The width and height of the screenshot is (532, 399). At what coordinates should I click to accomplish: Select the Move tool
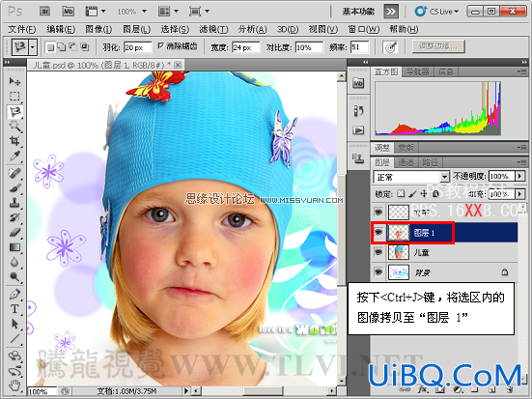14,81
